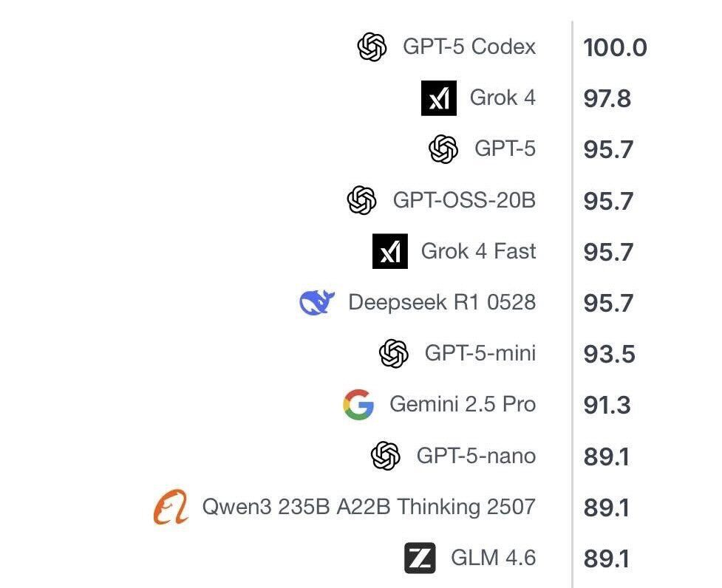Image resolution: width=722 pixels, height=588 pixels.
Task: Select the 91.3 score for Gemini
Action: tap(607, 405)
